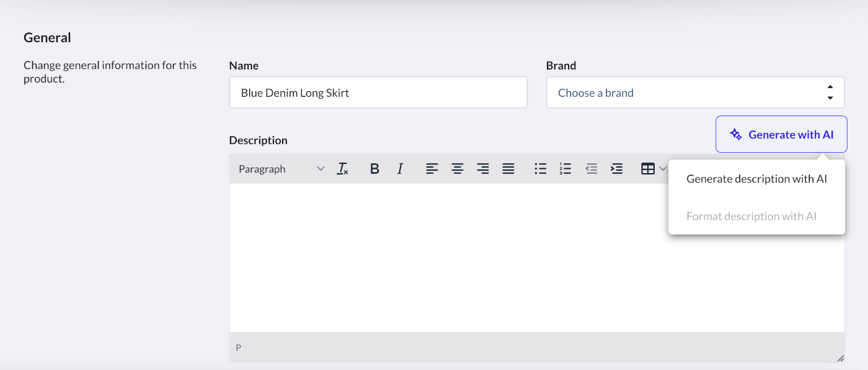Apply right text alignment

483,168
